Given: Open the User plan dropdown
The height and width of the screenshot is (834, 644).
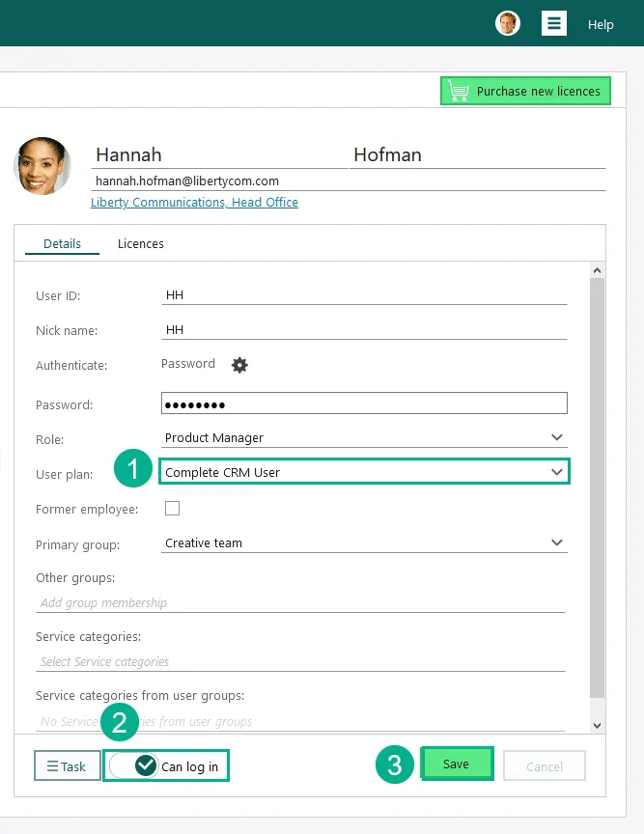Looking at the screenshot, I should tap(556, 472).
